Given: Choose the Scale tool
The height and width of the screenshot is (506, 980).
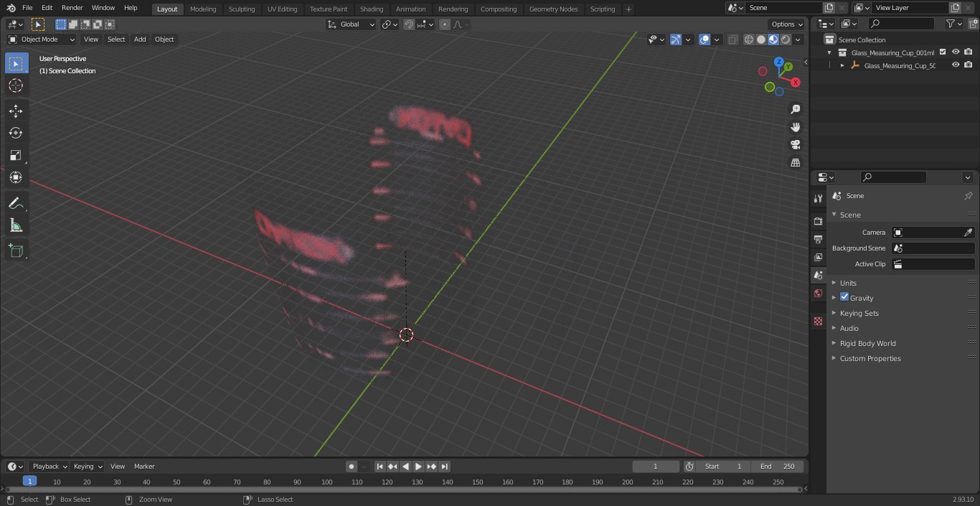Looking at the screenshot, I should point(16,155).
